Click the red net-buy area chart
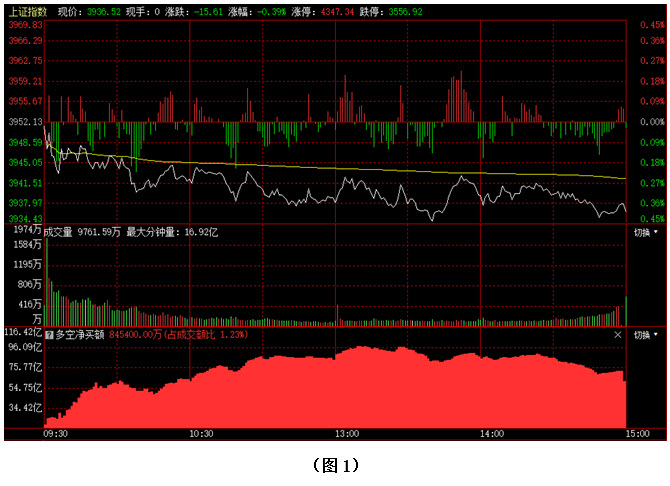This screenshot has width=670, height=486. (x=335, y=389)
